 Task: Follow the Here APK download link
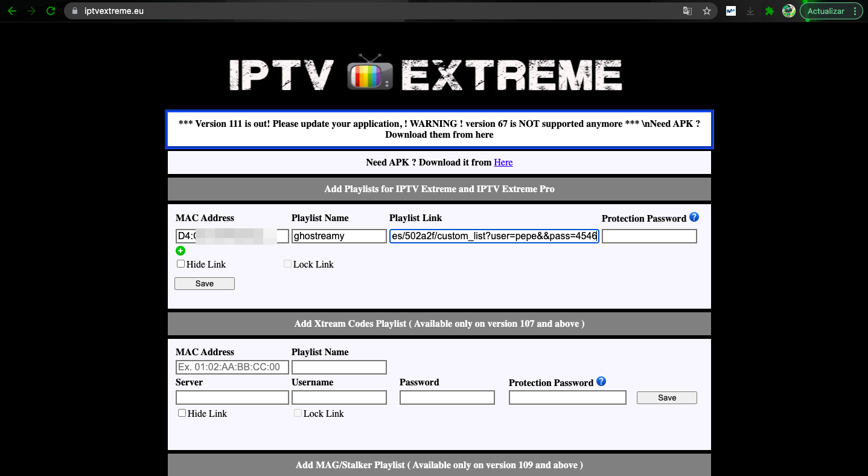coord(503,162)
